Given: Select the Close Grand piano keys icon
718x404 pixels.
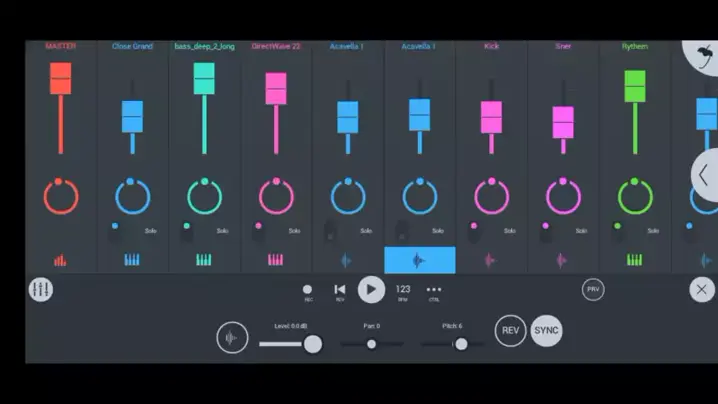Looking at the screenshot, I should pos(132,260).
